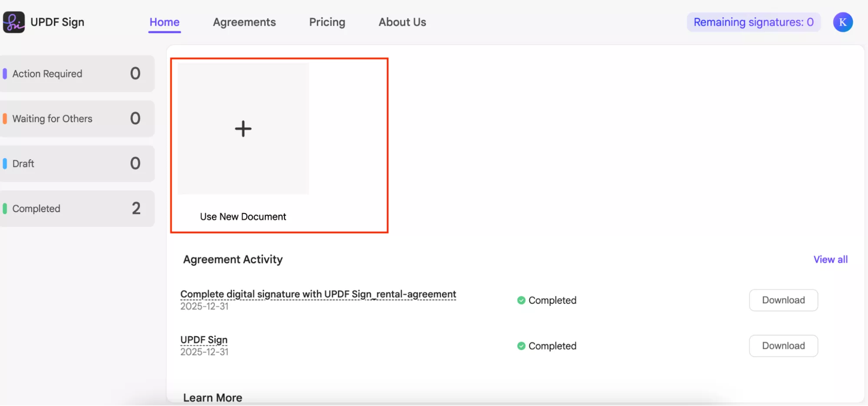Click the green checkmark beside UPDF Sign entry
Viewport: 868px width, 406px height.
pyautogui.click(x=521, y=346)
